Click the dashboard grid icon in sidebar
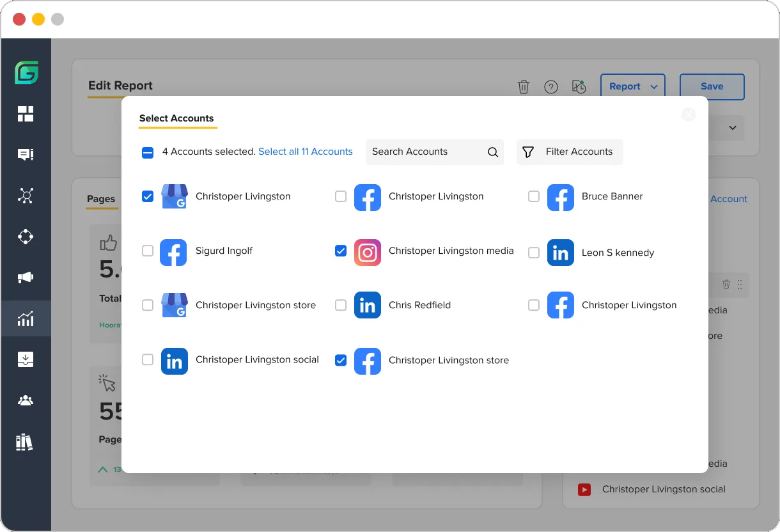 pyautogui.click(x=26, y=114)
